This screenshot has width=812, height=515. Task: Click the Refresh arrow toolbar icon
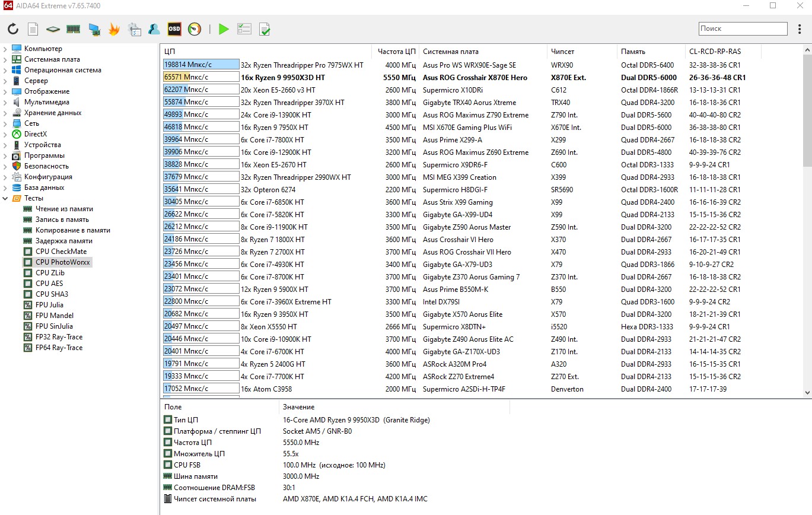(13, 28)
